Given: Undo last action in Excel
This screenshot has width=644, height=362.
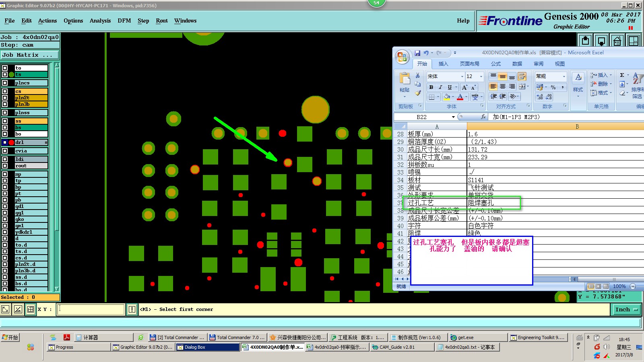Looking at the screenshot, I should [426, 53].
